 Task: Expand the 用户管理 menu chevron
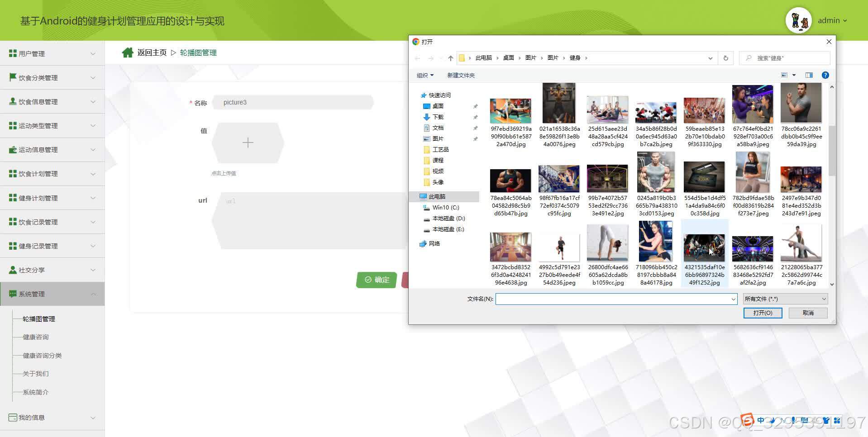point(93,53)
